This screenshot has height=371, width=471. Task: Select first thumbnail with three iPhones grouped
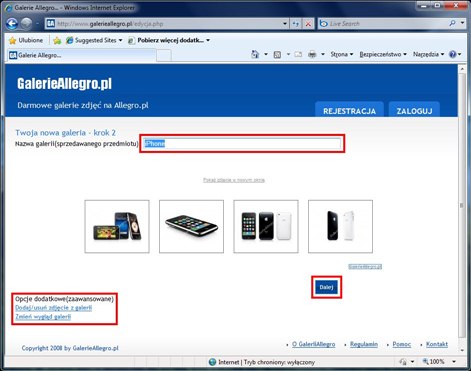click(117, 226)
